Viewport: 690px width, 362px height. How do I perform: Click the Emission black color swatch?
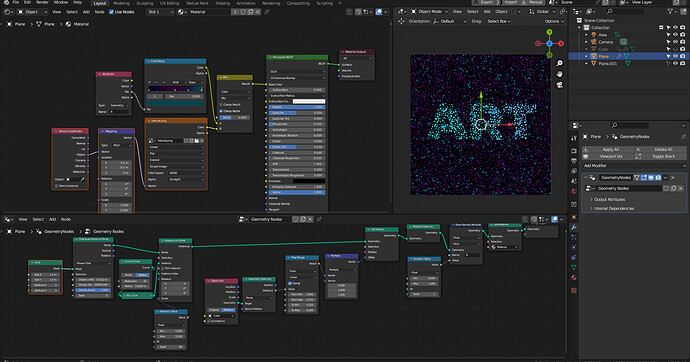point(309,181)
